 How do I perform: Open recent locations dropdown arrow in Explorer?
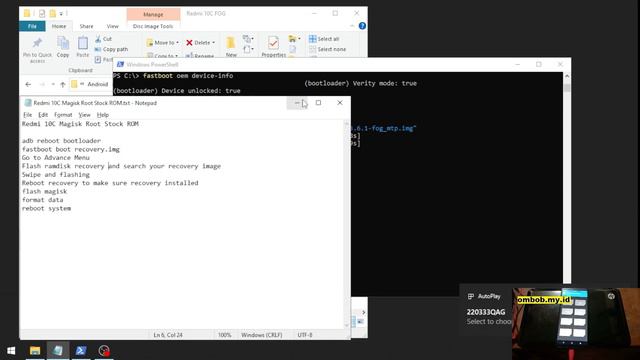(53, 84)
